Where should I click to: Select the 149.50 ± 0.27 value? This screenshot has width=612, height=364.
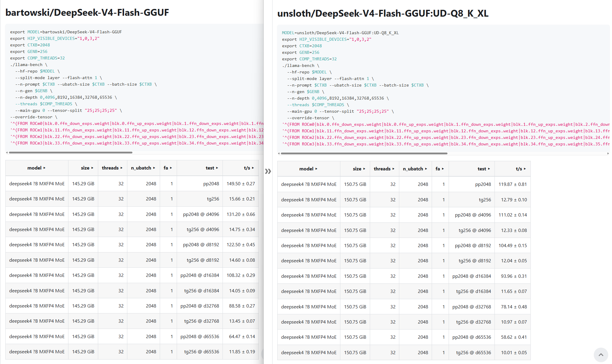[241, 184]
